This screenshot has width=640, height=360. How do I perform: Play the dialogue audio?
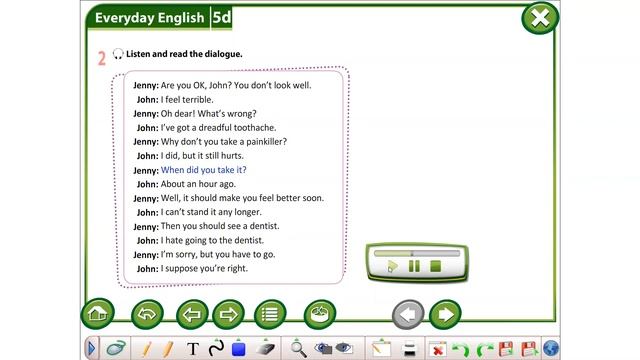tap(392, 267)
